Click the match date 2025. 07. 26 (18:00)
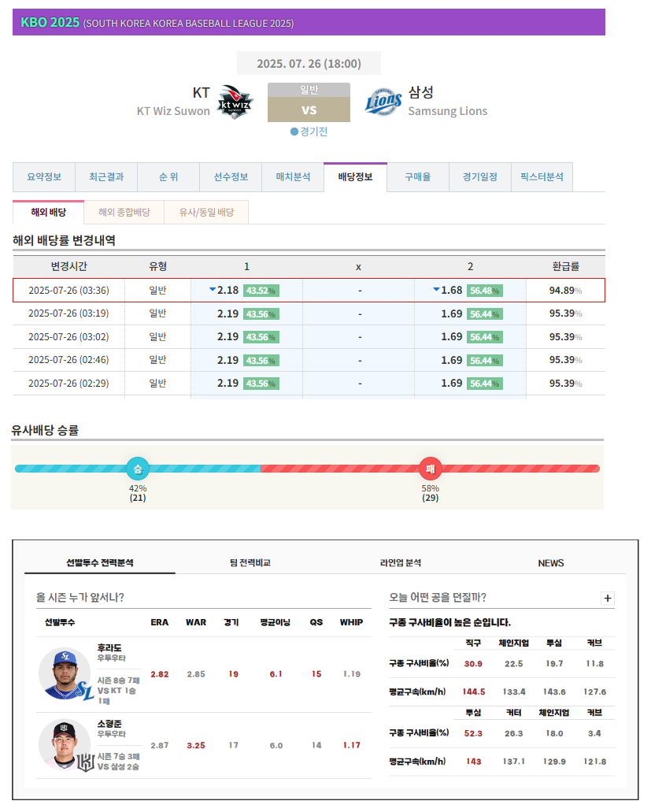This screenshot has width=651, height=812. click(309, 64)
